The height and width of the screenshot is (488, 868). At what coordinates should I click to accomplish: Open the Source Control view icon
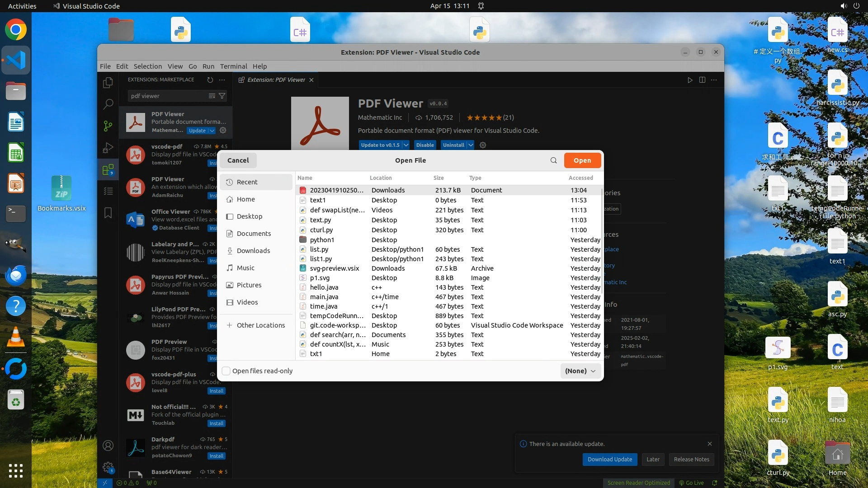click(x=108, y=126)
